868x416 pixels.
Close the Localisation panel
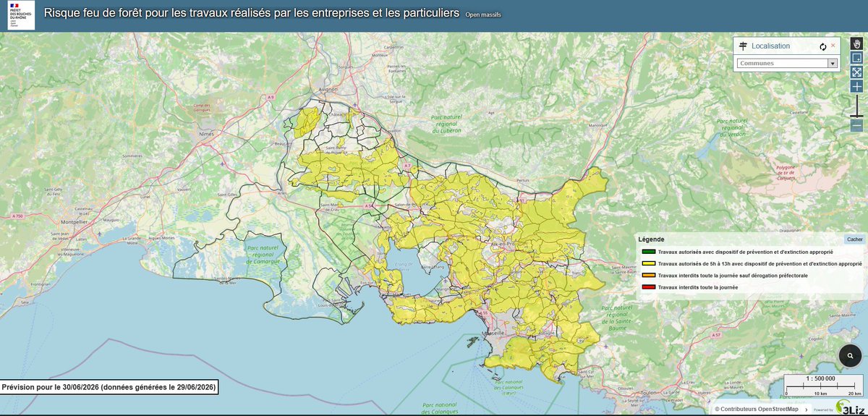(833, 46)
